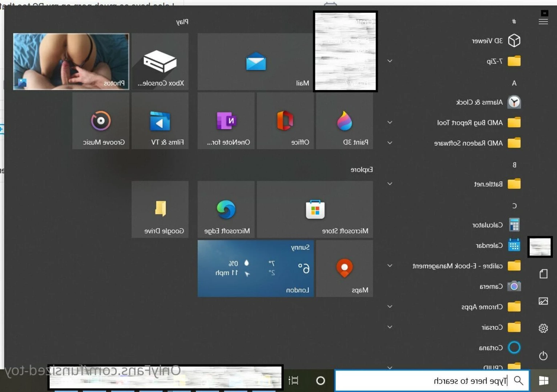
Task: Expand AMD Radeon Software chevron
Action: pos(390,143)
